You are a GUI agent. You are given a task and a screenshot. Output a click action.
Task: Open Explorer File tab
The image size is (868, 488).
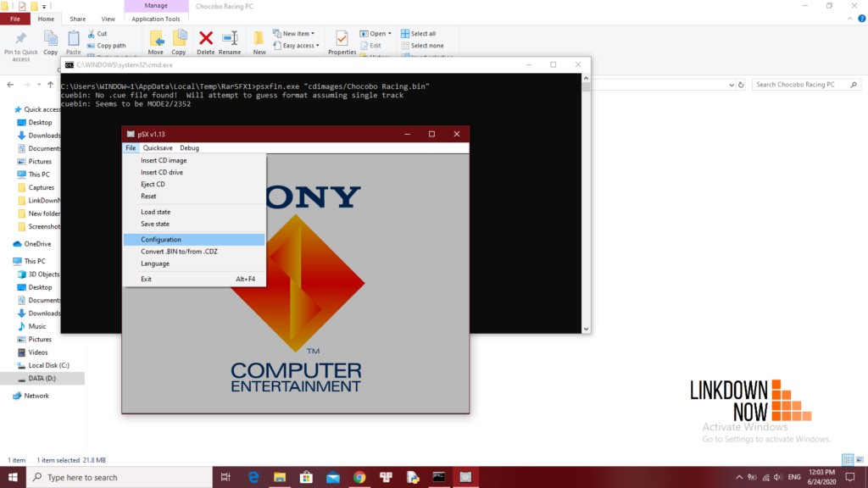15,19
